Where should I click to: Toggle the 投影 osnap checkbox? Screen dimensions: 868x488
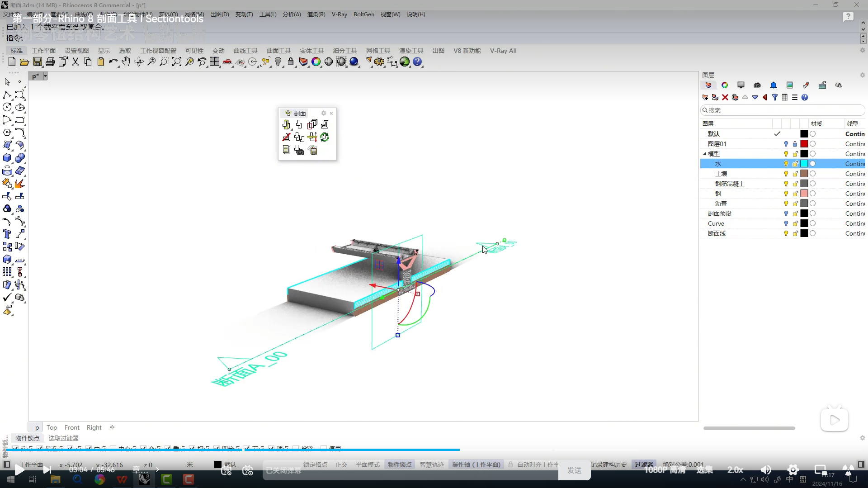click(x=296, y=448)
